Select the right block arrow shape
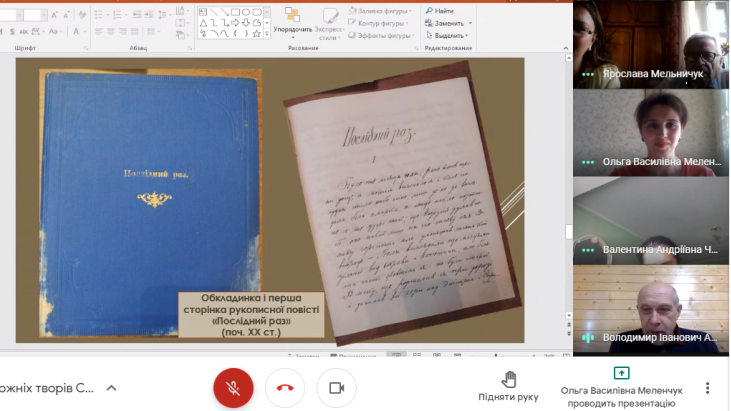The height and width of the screenshot is (411, 731). click(x=235, y=23)
